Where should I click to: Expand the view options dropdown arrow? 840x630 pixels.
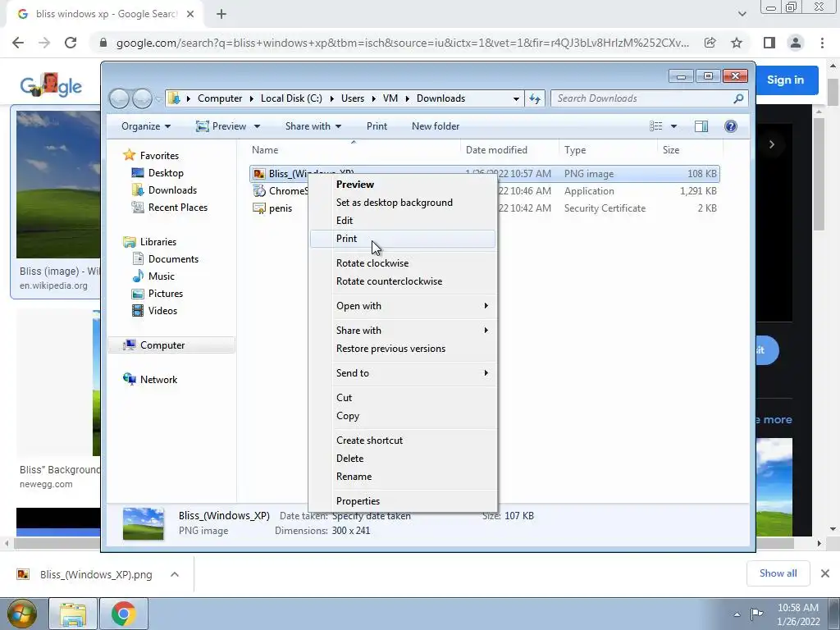[674, 126]
